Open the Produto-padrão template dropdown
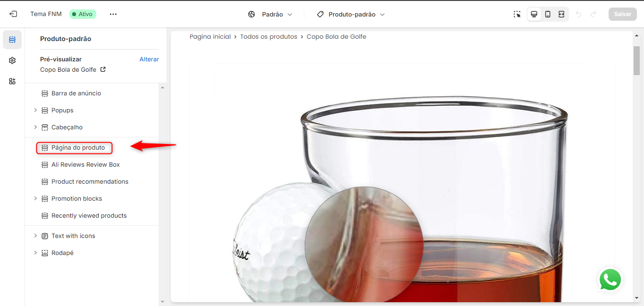 point(351,14)
